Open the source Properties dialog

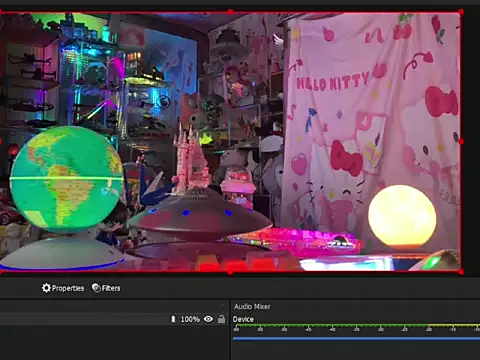pos(63,288)
